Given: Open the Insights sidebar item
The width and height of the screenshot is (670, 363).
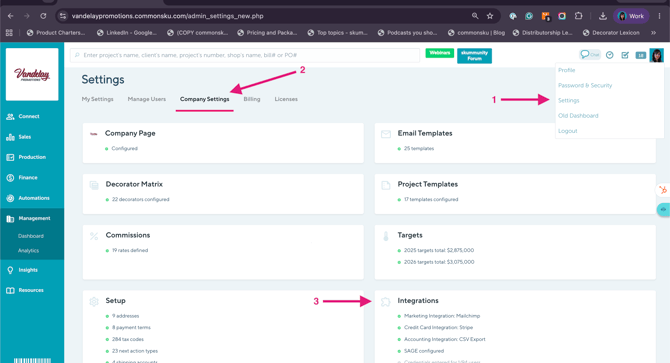Looking at the screenshot, I should click(28, 270).
